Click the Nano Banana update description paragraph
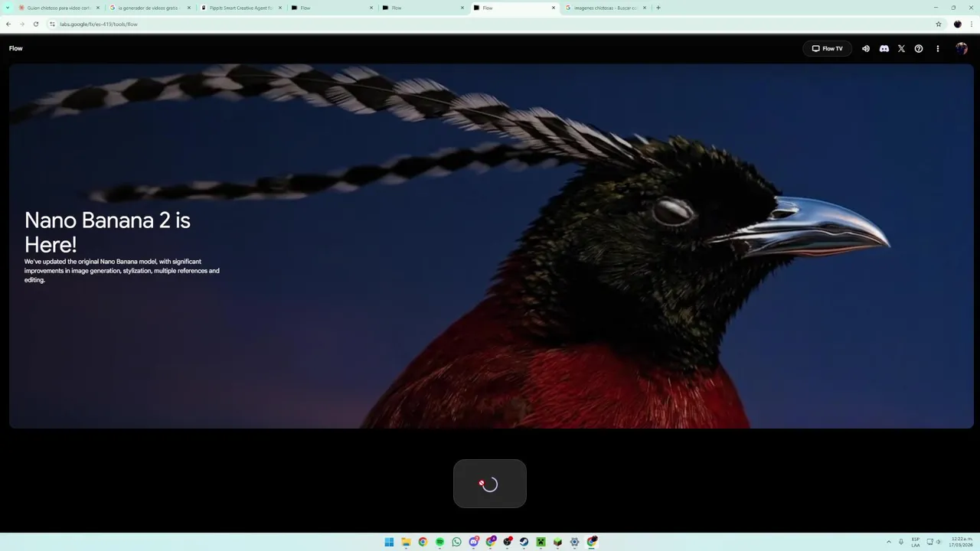Image resolution: width=980 pixels, height=551 pixels. 122,271
